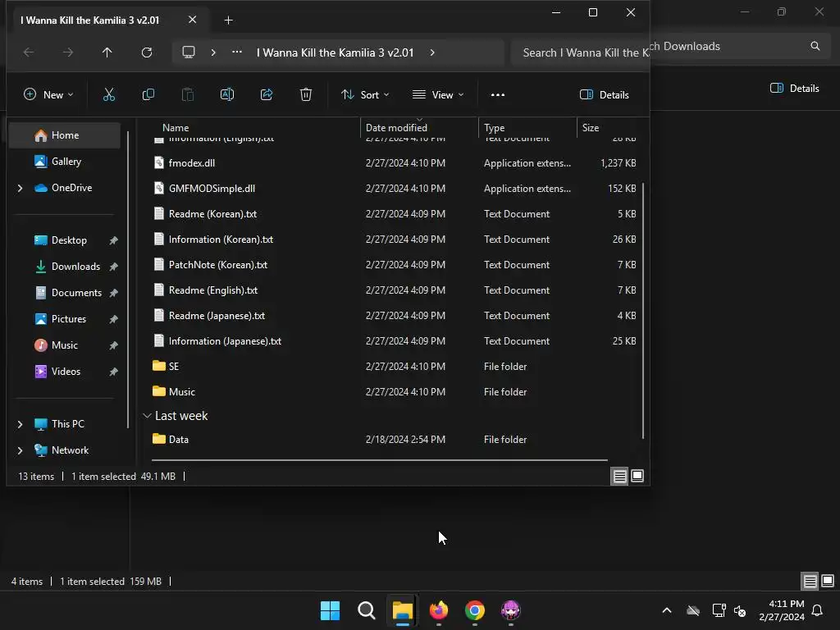The width and height of the screenshot is (840, 630).
Task: Select Readme (English).txt
Action: (x=394, y=290)
